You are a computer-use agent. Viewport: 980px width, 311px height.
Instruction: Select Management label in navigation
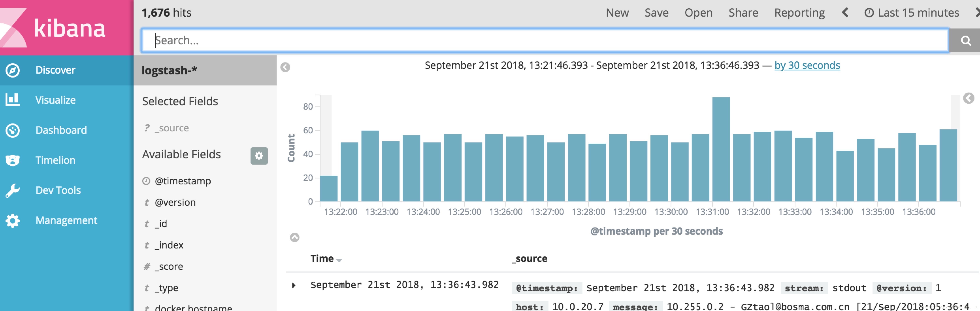pyautogui.click(x=67, y=221)
